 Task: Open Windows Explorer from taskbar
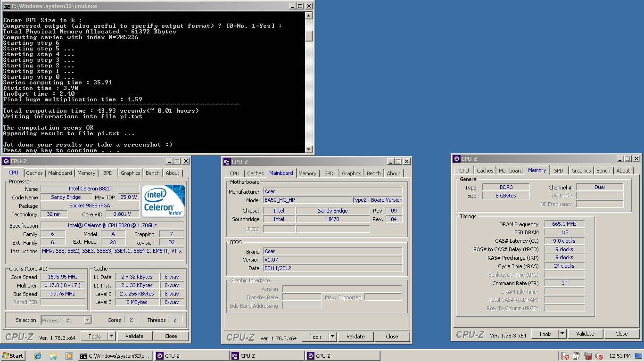click(x=53, y=356)
